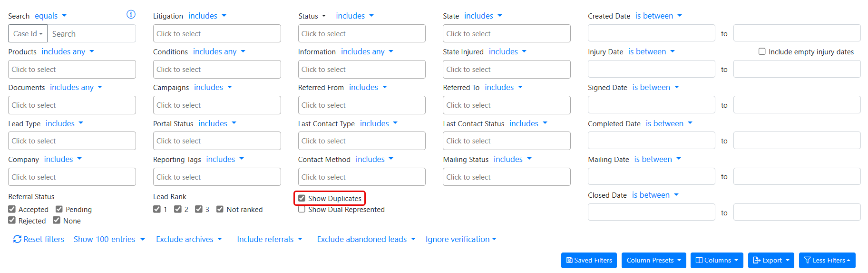The width and height of the screenshot is (868, 273).
Task: Expand the Show 100 entries dropdown
Action: point(109,239)
